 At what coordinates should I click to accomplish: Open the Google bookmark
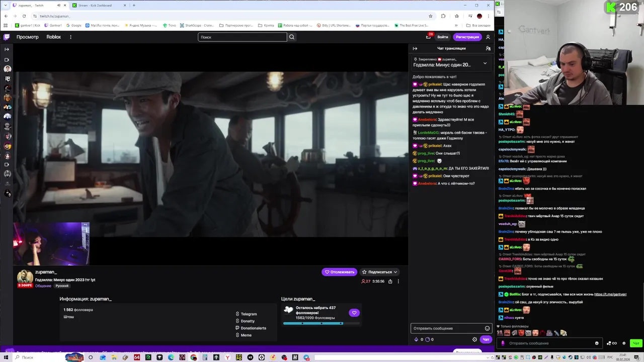click(74, 25)
